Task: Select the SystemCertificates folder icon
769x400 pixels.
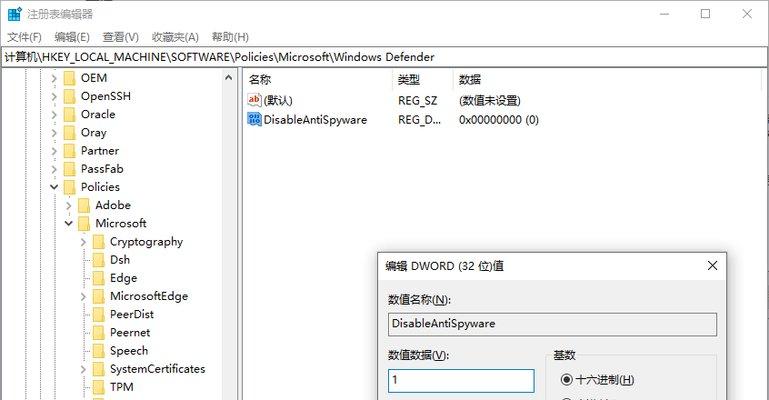Action: coord(99,369)
